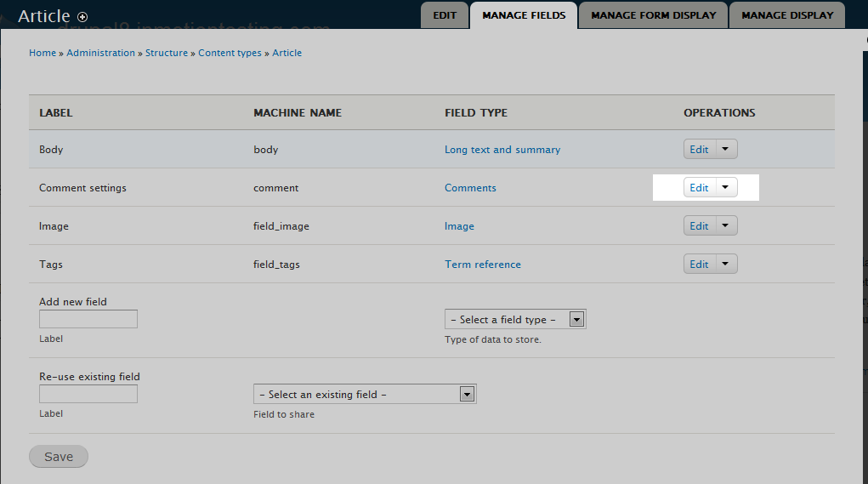The image size is (868, 484).
Task: Edit the Tags field
Action: 699,264
